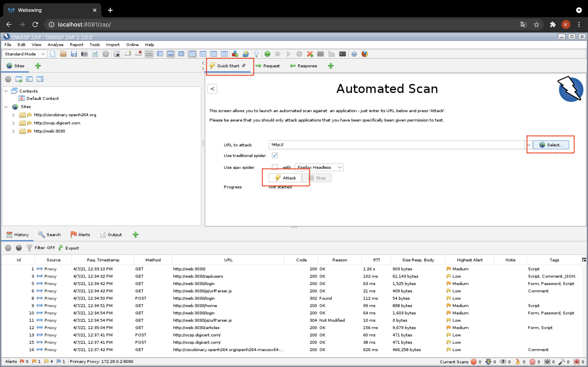This screenshot has width=588, height=367.
Task: Click the red X custom breakpoint icon
Action: [310, 54]
